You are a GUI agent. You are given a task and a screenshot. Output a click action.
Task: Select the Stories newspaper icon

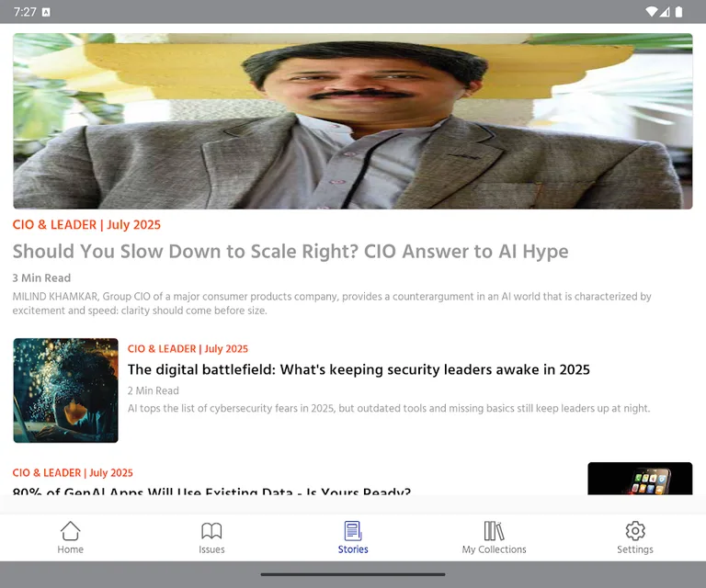[353, 531]
